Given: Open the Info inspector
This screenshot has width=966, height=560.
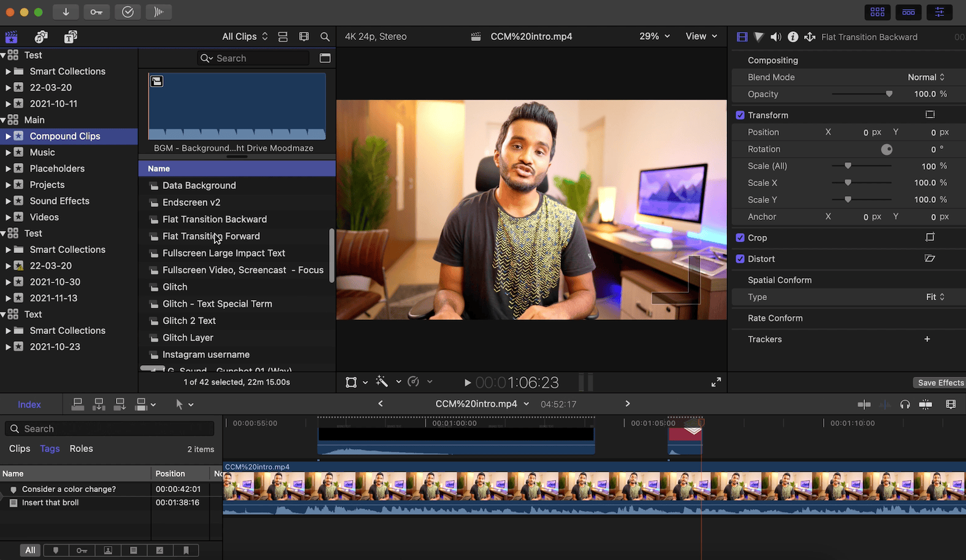Looking at the screenshot, I should click(793, 37).
